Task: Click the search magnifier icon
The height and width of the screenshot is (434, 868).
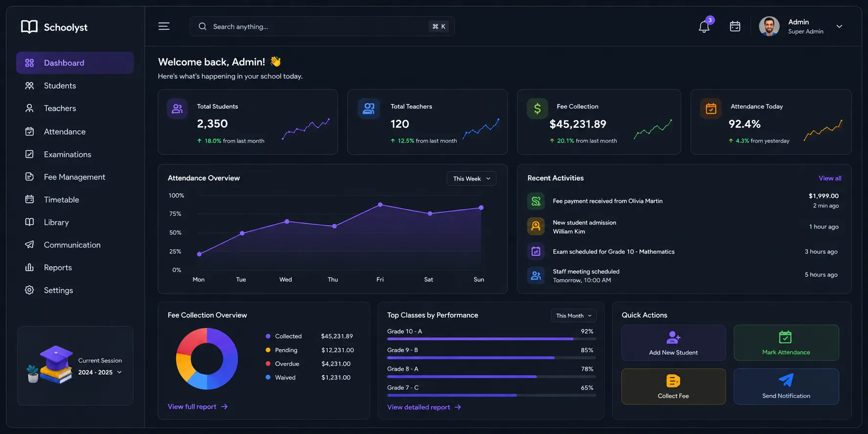Action: pyautogui.click(x=202, y=26)
